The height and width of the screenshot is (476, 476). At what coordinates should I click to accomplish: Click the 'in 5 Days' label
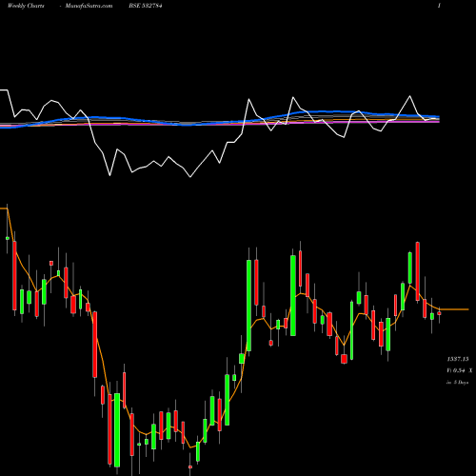(x=457, y=383)
